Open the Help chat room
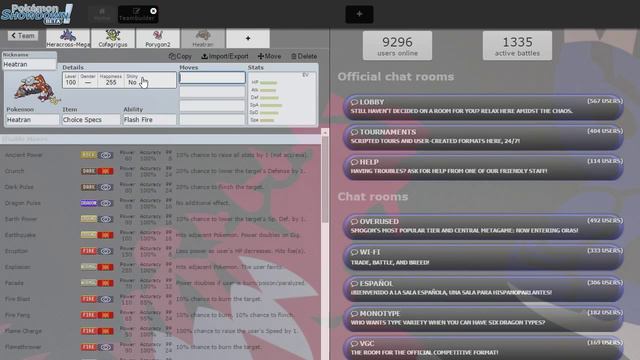This screenshot has width=640, height=360. click(483, 167)
